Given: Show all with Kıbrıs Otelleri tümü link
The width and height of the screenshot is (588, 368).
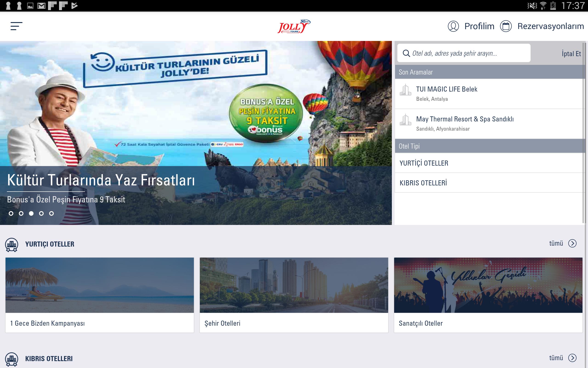Looking at the screenshot, I should coord(556,358).
